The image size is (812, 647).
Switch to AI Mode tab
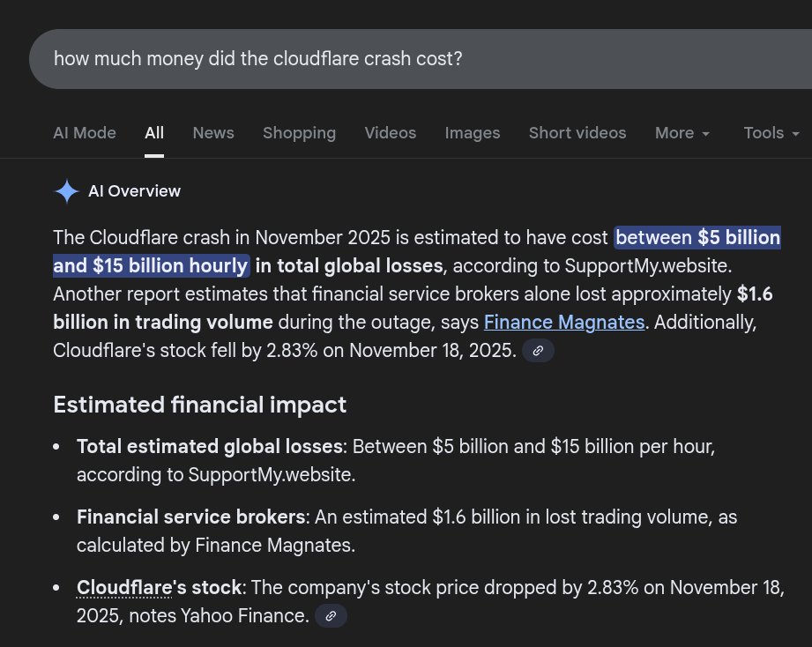(x=85, y=133)
